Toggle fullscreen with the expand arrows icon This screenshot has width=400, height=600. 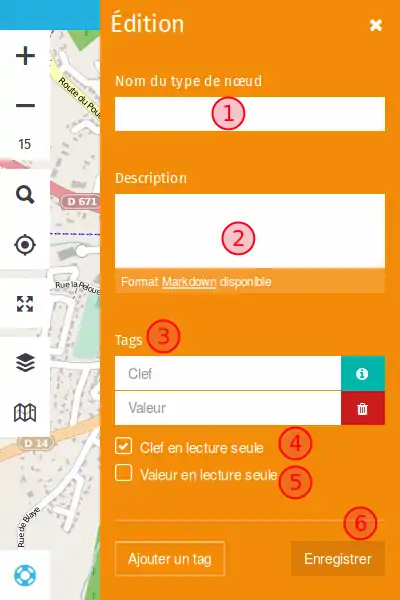click(25, 304)
